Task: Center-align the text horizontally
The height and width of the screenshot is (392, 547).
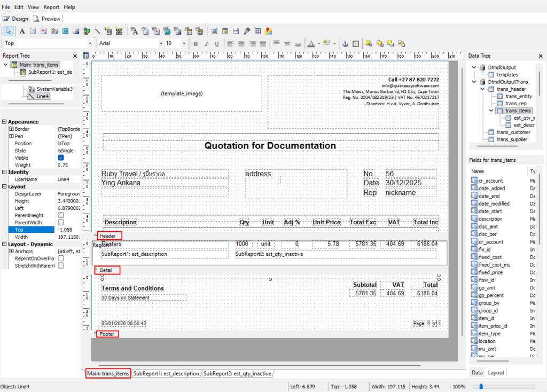Action: pos(241,43)
